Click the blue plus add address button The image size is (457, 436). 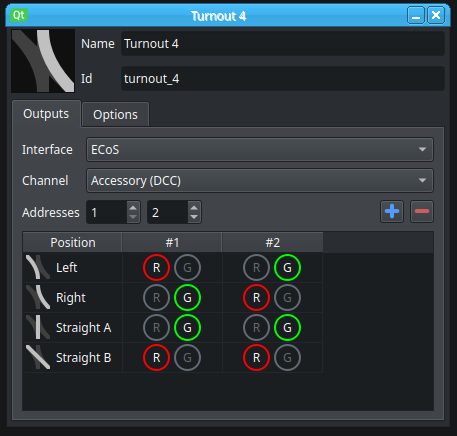coord(392,211)
